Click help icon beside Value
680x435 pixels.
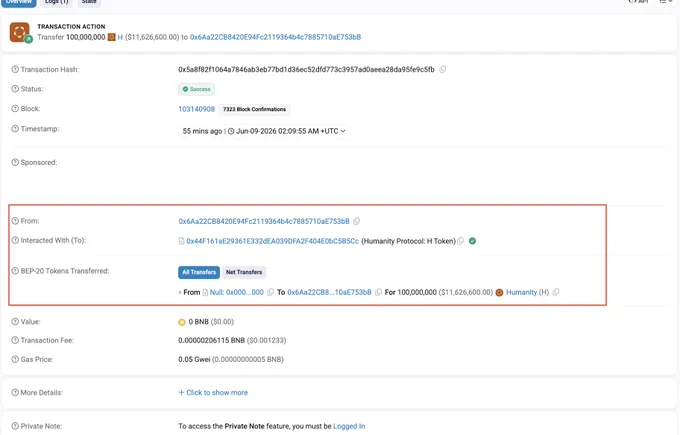[15, 322]
